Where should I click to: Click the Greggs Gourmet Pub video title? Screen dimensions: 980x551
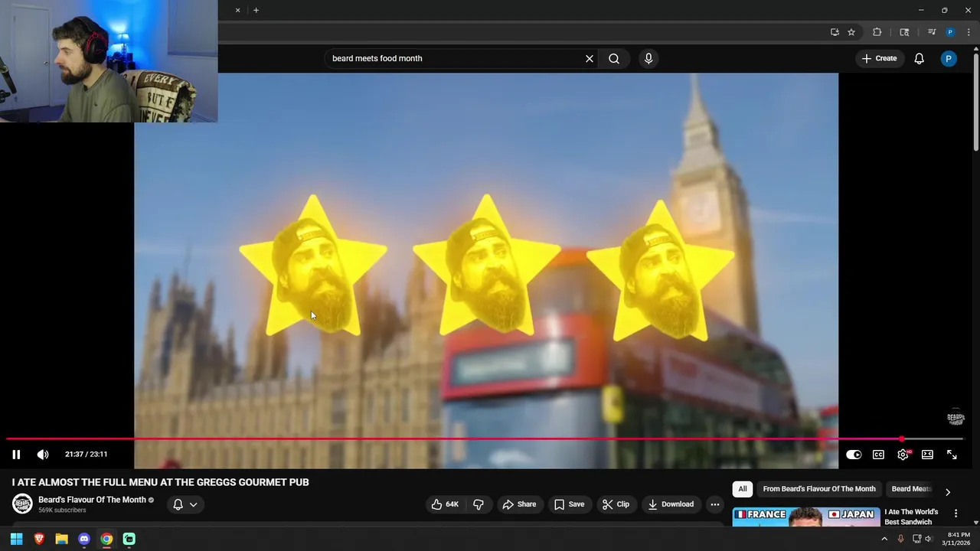[x=160, y=482]
